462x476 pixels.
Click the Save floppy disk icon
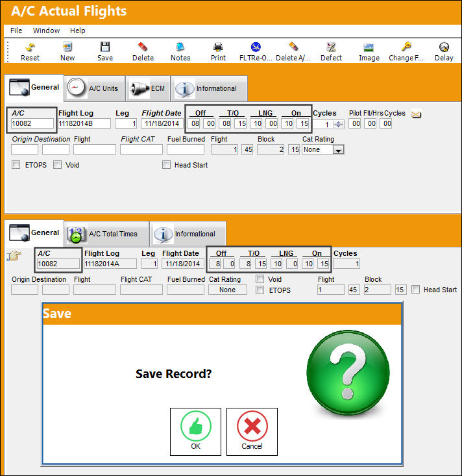pyautogui.click(x=105, y=47)
